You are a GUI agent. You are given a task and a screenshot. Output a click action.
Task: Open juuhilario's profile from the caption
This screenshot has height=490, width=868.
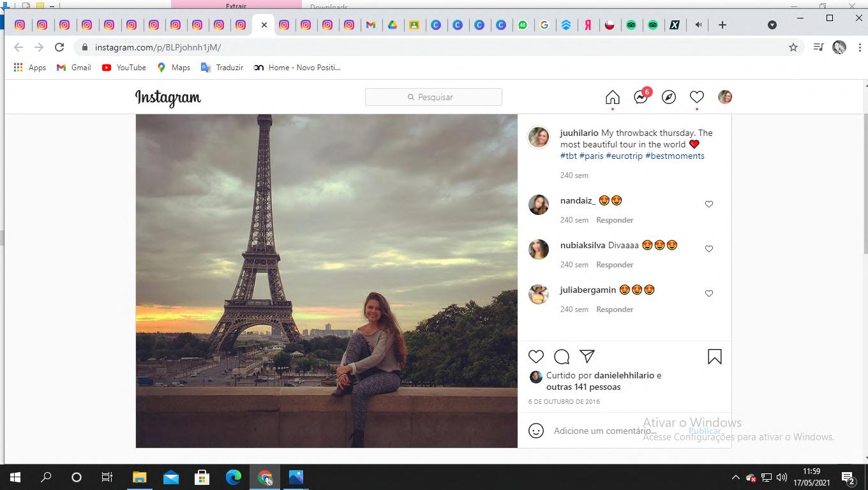[x=580, y=133]
